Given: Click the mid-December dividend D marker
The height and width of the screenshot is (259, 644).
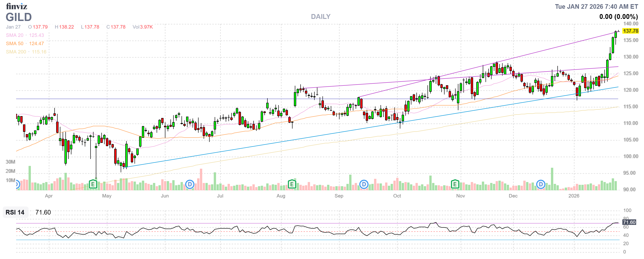Looking at the screenshot, I should coord(541,185).
